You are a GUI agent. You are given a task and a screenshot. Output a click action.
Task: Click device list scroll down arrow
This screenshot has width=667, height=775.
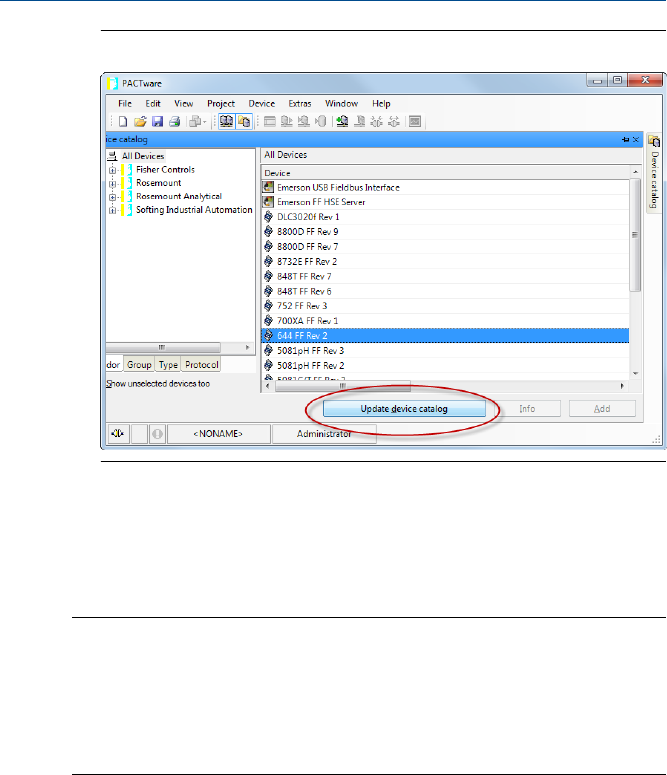coord(635,374)
